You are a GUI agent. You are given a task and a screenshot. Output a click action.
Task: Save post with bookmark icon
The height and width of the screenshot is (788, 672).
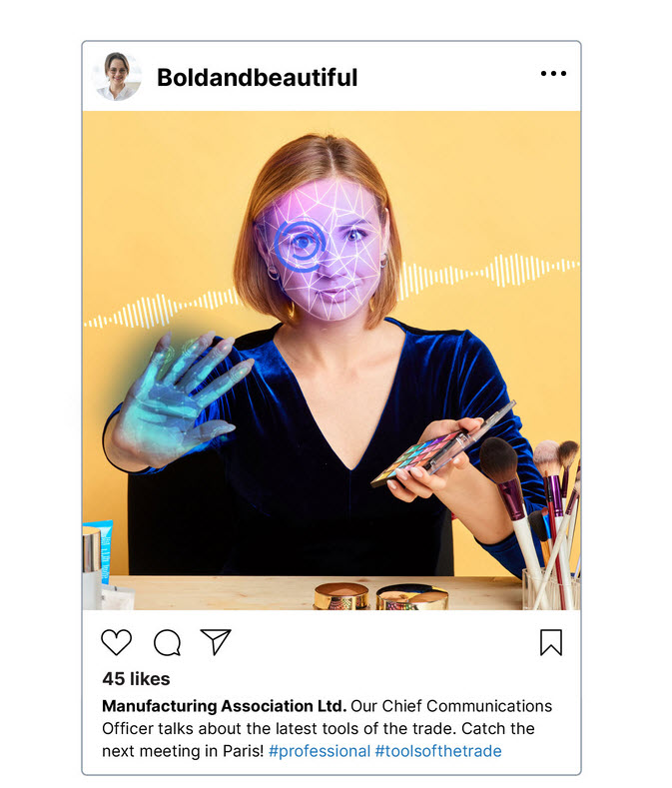coord(551,643)
